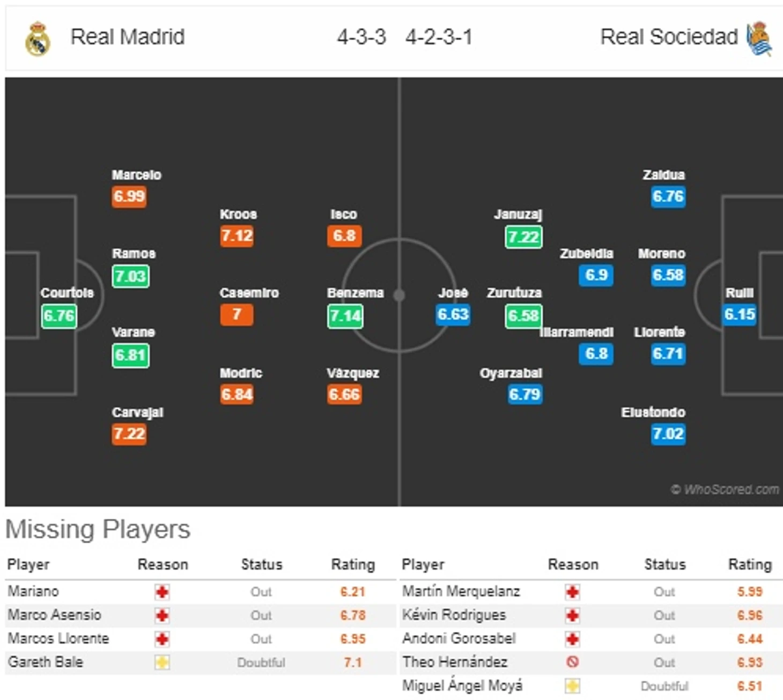Click Elustondo's 7.02 rating badge
This screenshot has height=700, width=783.
[668, 433]
